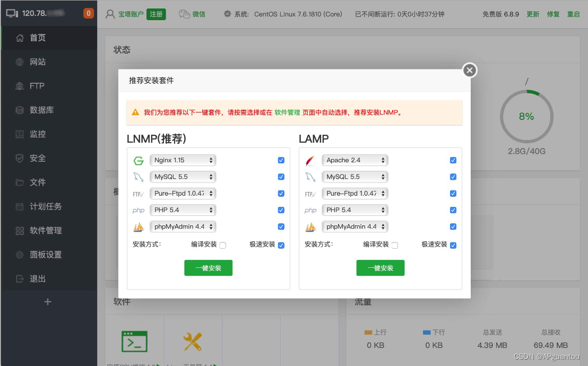Click the 退出 logout icon
This screenshot has height=366, width=588.
click(x=20, y=278)
